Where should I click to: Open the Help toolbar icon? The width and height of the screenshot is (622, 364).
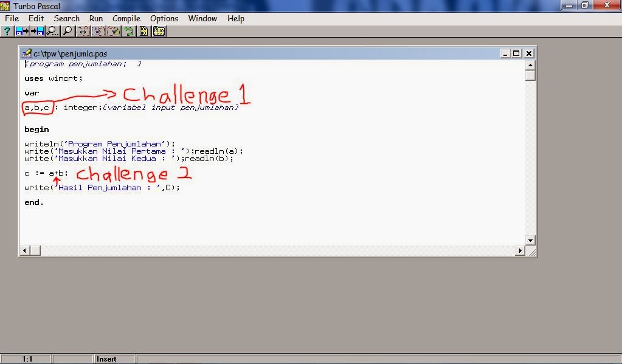tap(6, 30)
